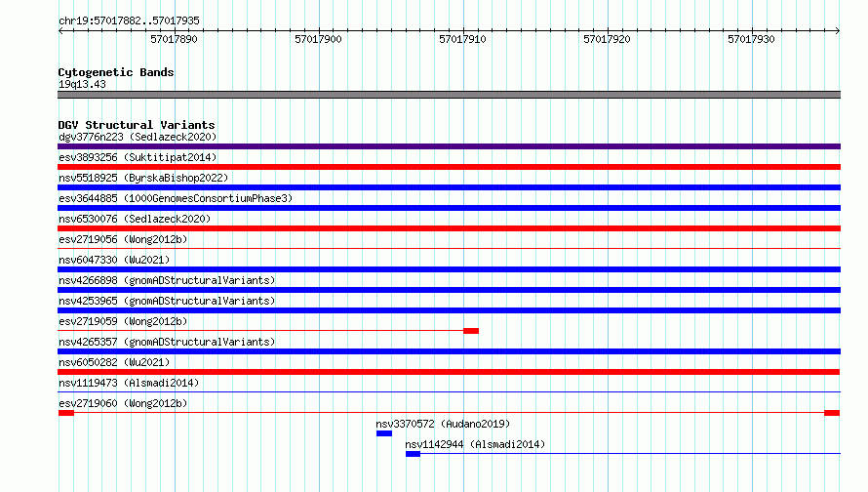
Task: Open nsv4266898 (gnomADStructuralVariants) label
Action: tap(167, 280)
